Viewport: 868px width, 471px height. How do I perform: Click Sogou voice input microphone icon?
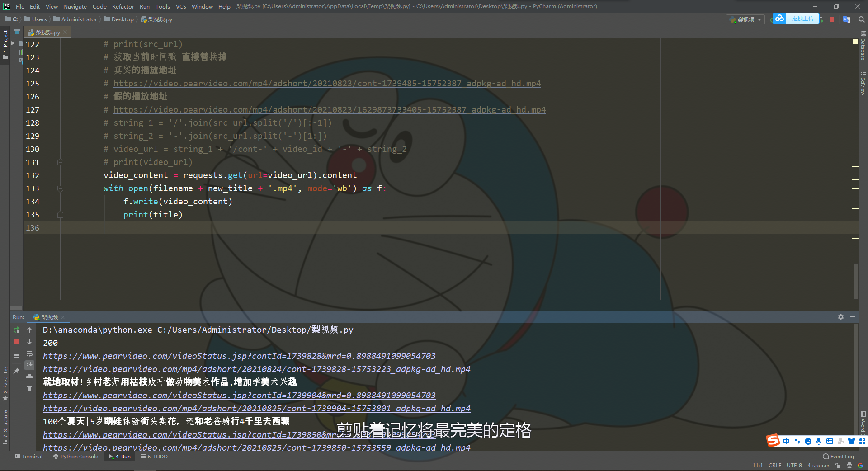(819, 441)
